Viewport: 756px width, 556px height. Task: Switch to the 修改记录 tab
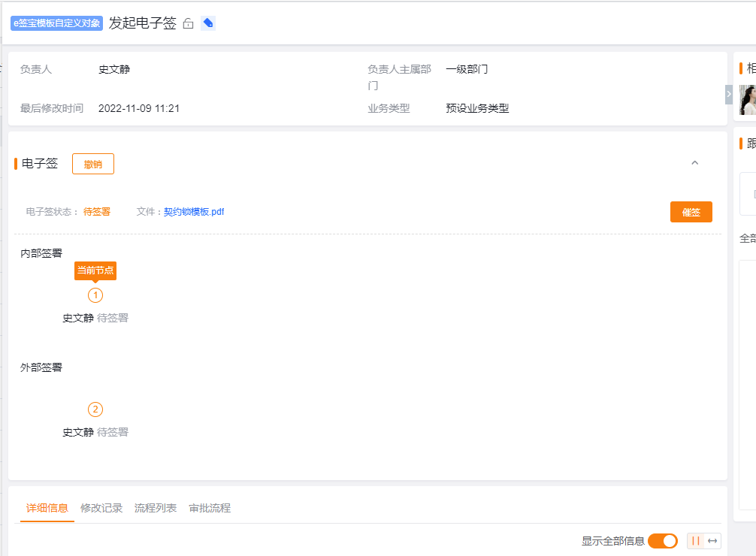pyautogui.click(x=101, y=508)
